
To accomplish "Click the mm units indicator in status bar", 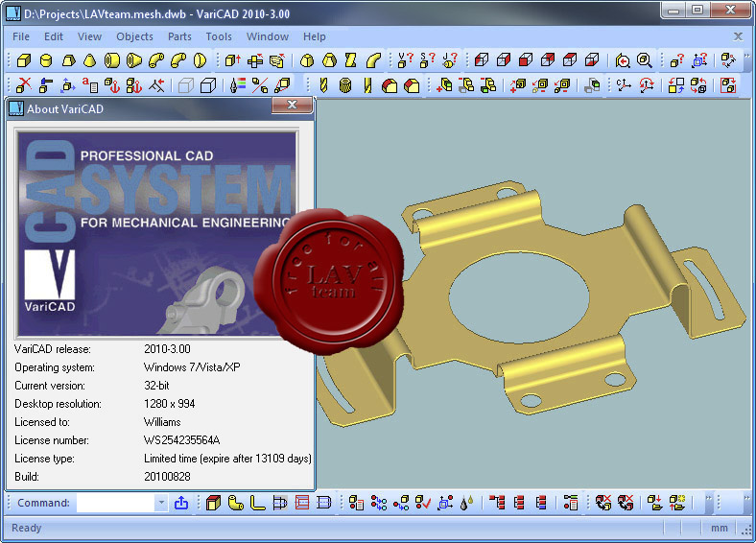I will coord(719,528).
